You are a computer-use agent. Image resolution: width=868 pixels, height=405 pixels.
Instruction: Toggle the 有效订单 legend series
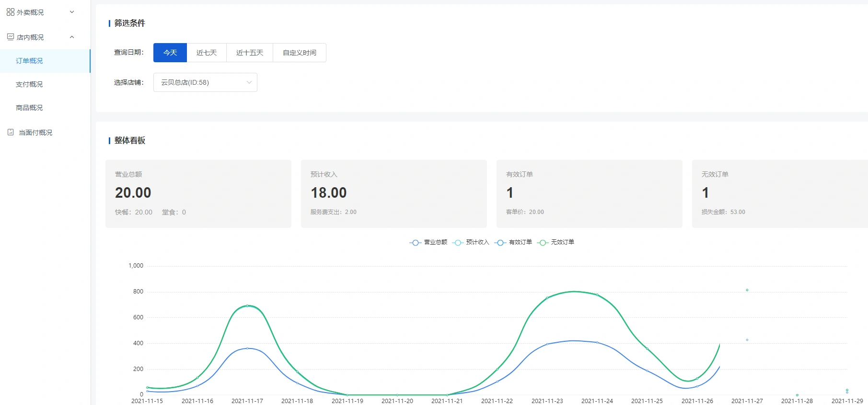click(513, 242)
